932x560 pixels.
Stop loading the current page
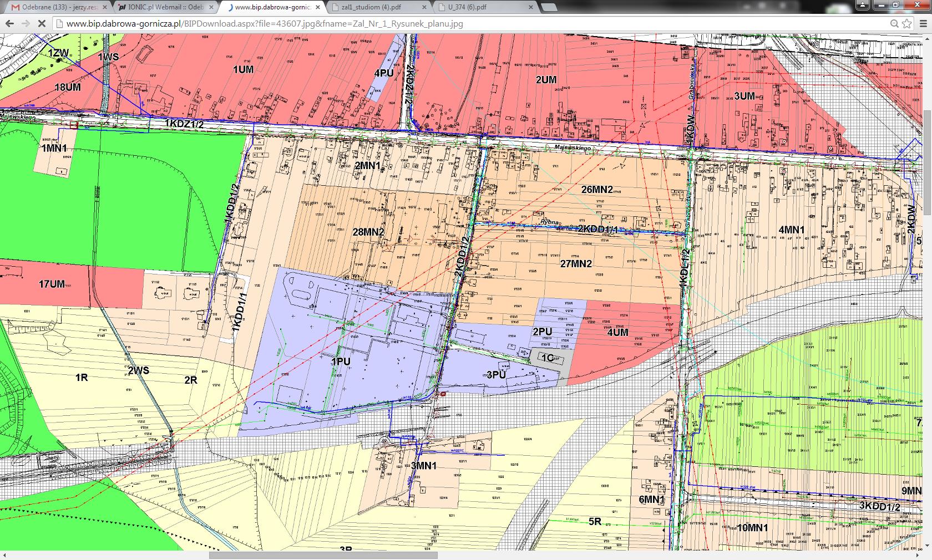(x=42, y=24)
